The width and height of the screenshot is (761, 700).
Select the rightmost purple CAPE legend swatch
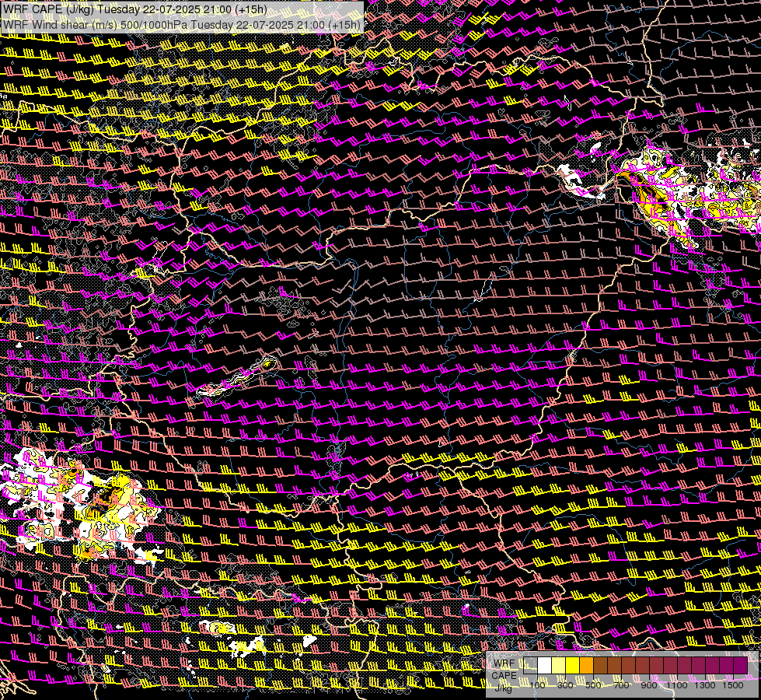point(741,666)
